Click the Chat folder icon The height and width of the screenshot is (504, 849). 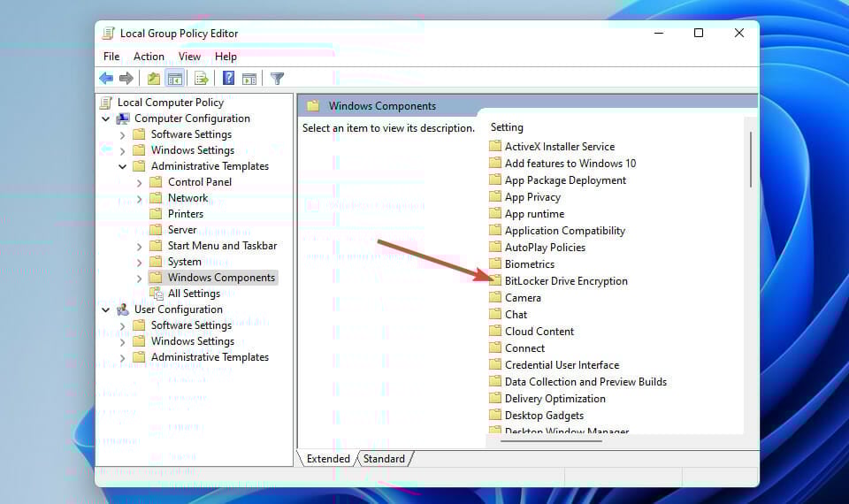(x=495, y=313)
